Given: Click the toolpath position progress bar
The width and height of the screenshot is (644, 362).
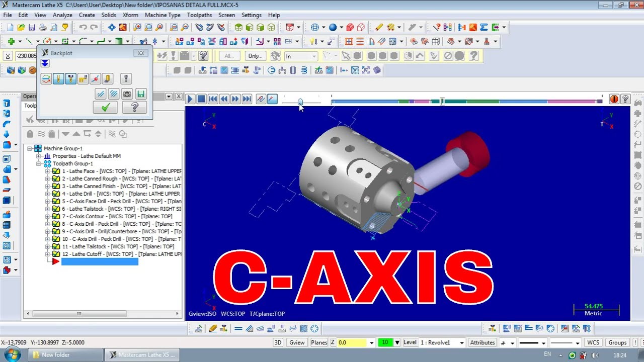Looking at the screenshot, I should (466, 102).
